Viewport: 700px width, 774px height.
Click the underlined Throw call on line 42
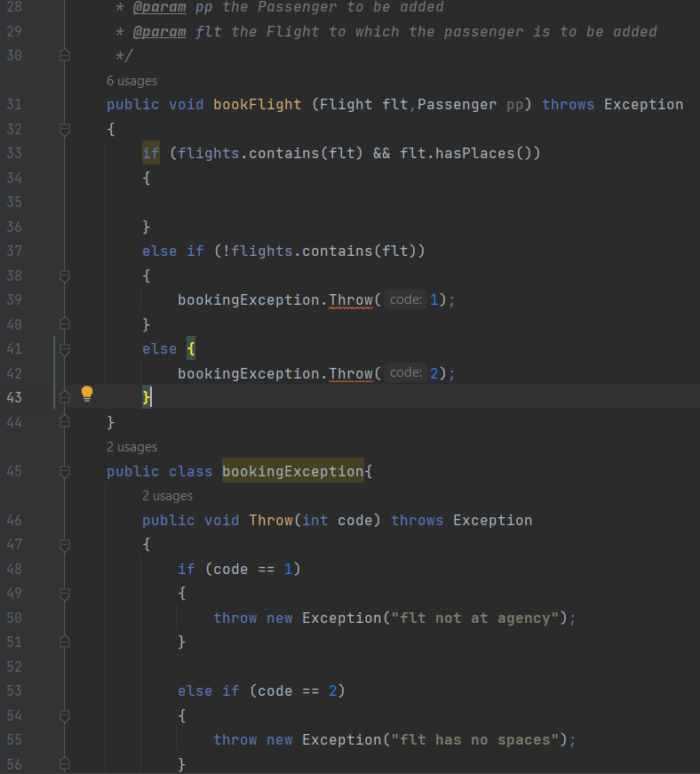point(351,374)
